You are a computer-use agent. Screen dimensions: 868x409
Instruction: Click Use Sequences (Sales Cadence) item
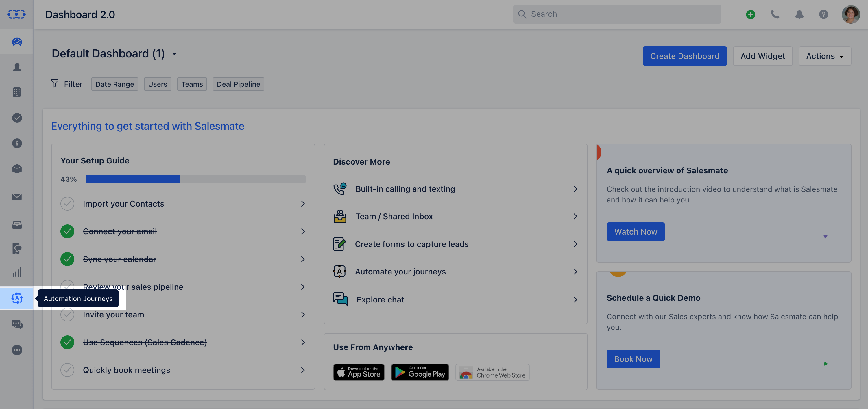pyautogui.click(x=183, y=342)
